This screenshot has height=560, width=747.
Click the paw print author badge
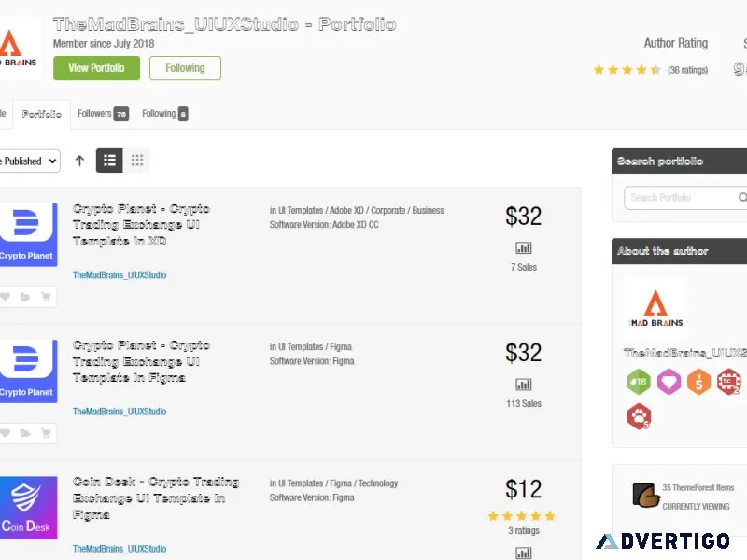click(x=639, y=416)
